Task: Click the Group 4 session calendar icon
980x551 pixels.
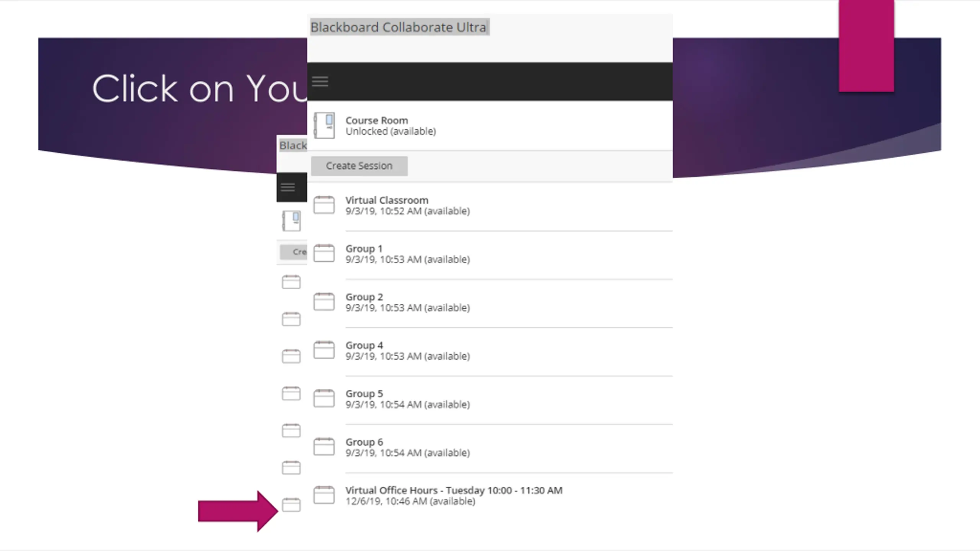Action: tap(324, 350)
